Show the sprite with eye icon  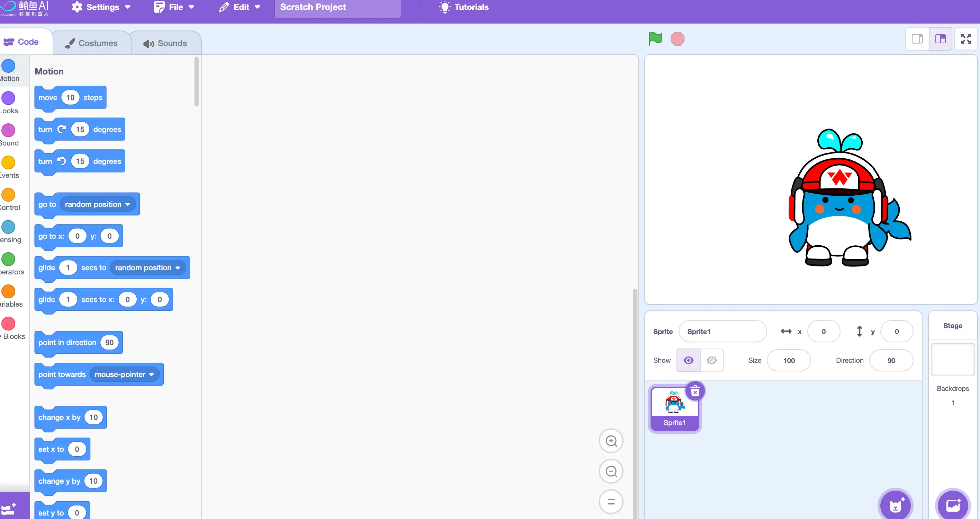(689, 360)
